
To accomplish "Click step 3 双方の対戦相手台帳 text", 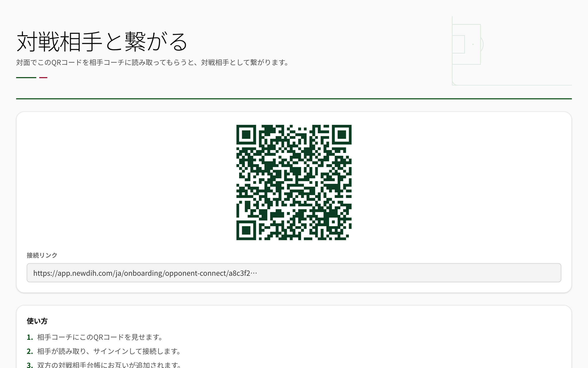I will pyautogui.click(x=109, y=365).
